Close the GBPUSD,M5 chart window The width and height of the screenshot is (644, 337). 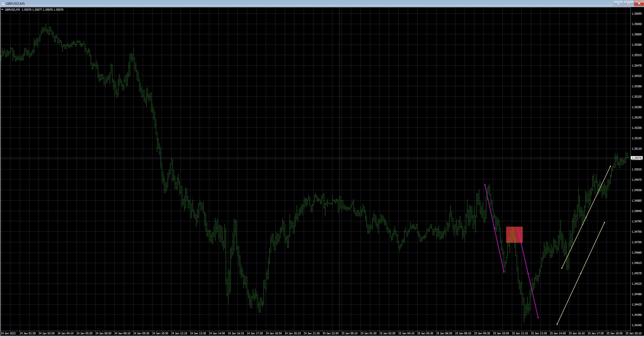click(639, 4)
